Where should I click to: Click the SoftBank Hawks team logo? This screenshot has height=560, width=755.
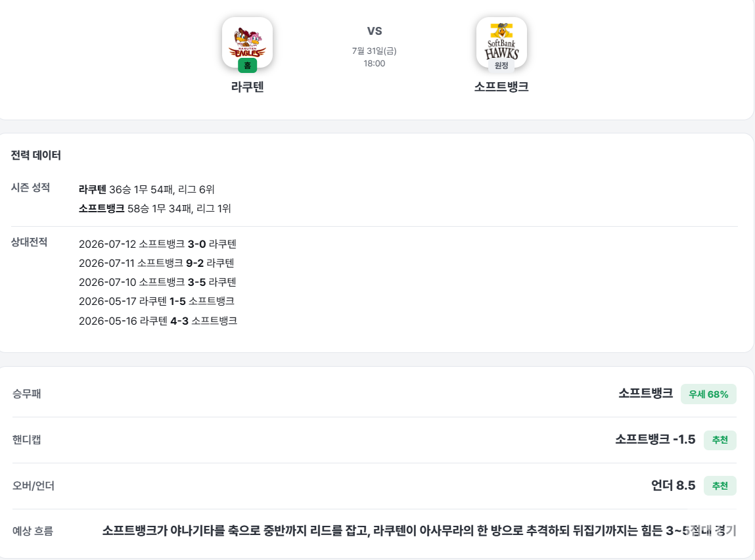[501, 42]
